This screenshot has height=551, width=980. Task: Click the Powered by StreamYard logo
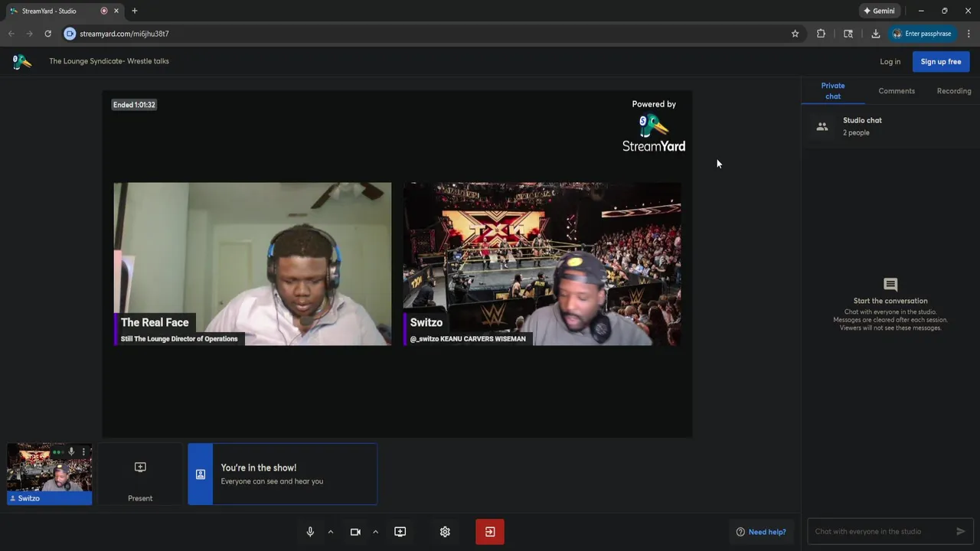click(654, 126)
